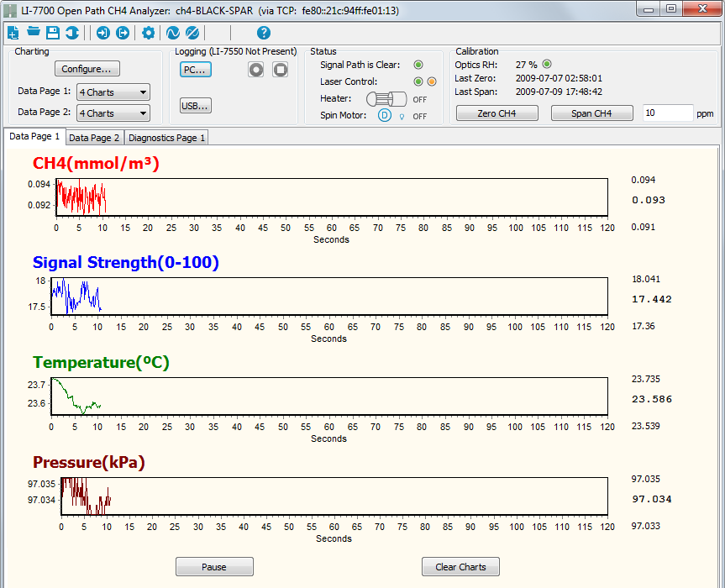The width and height of the screenshot is (725, 588).
Task: Click the Signal Strength(0-100) chart title
Action: [x=126, y=263]
